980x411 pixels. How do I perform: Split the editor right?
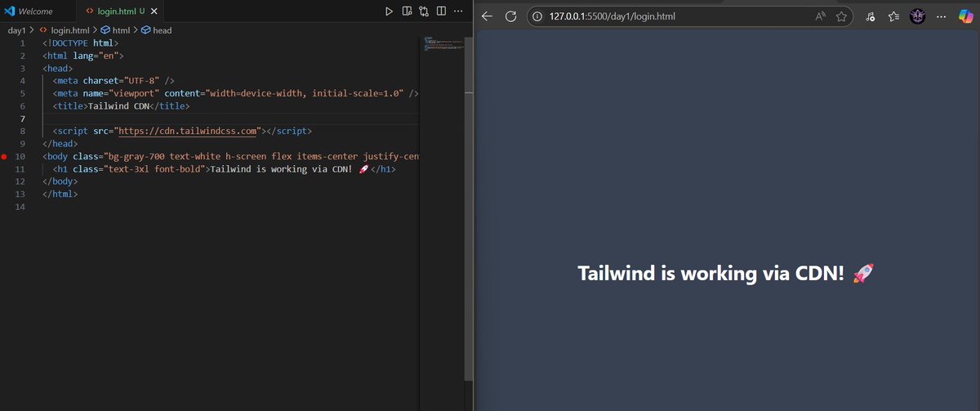441,11
